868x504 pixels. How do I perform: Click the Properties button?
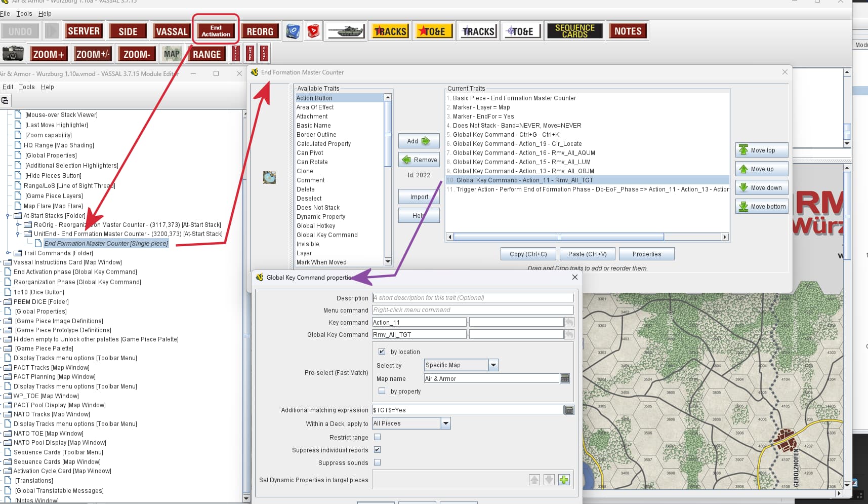click(x=646, y=254)
